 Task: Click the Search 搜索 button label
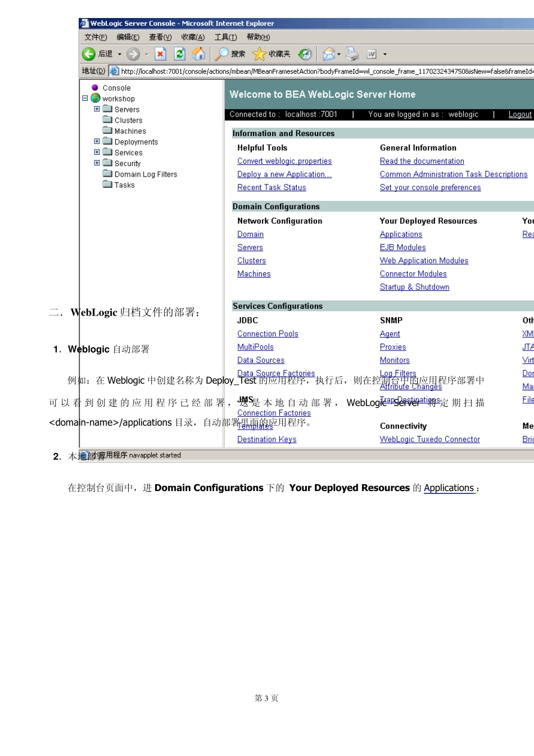238,54
